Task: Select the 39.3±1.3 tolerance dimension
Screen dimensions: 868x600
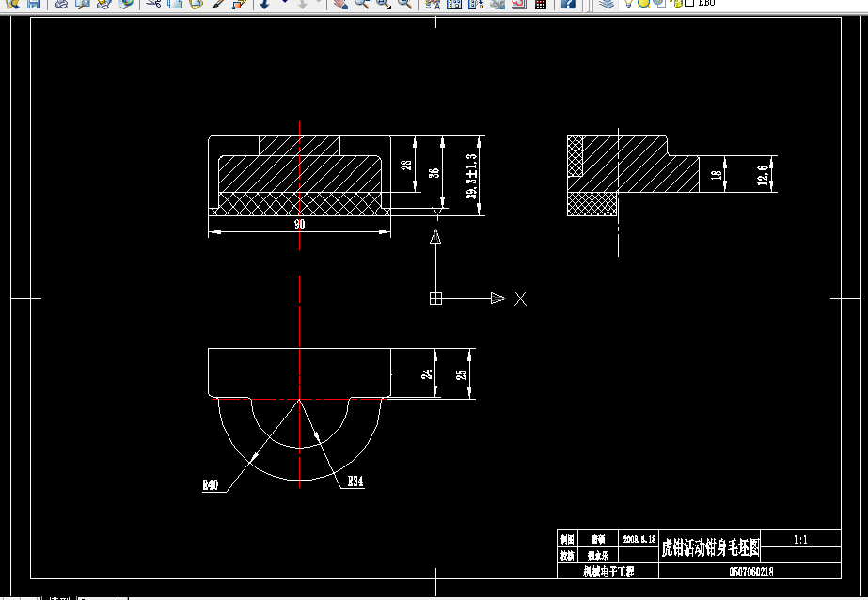Action: pyautogui.click(x=471, y=176)
